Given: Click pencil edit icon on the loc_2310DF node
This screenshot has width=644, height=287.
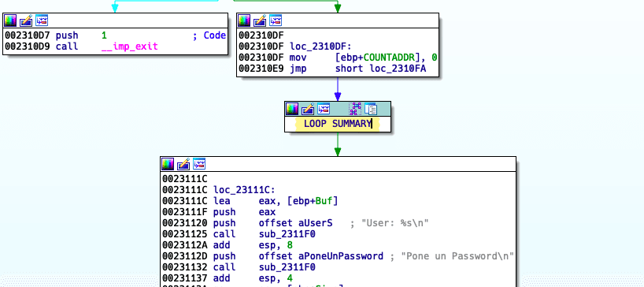Looking at the screenshot, I should coord(260,20).
